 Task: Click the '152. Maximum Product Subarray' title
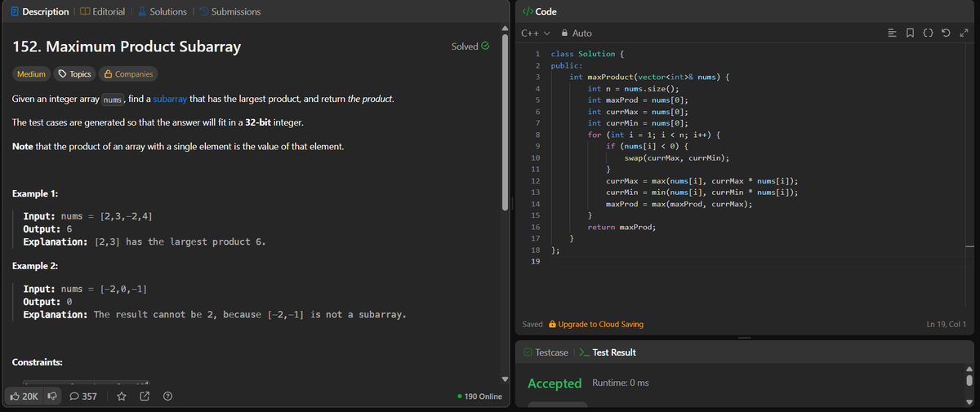[x=127, y=47]
